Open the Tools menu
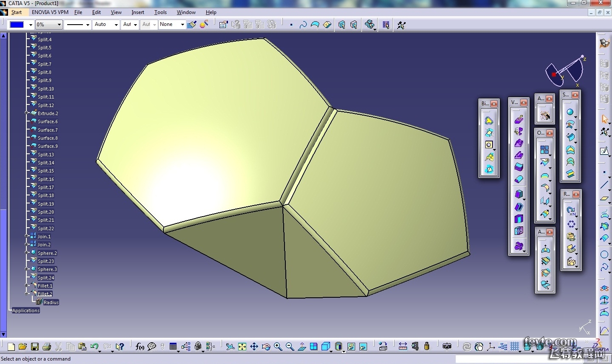Viewport: 612px width, 364px height. click(160, 12)
